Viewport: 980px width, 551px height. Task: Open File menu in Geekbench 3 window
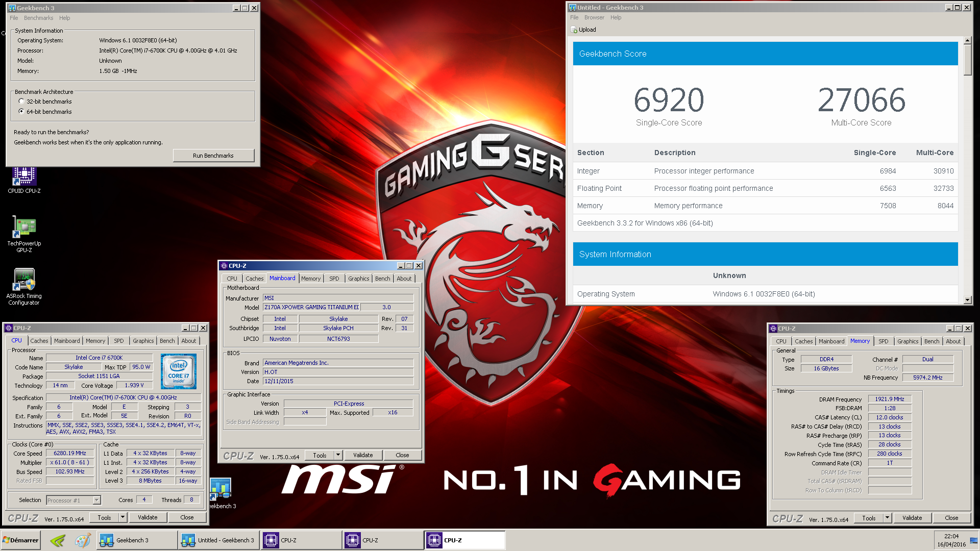14,18
